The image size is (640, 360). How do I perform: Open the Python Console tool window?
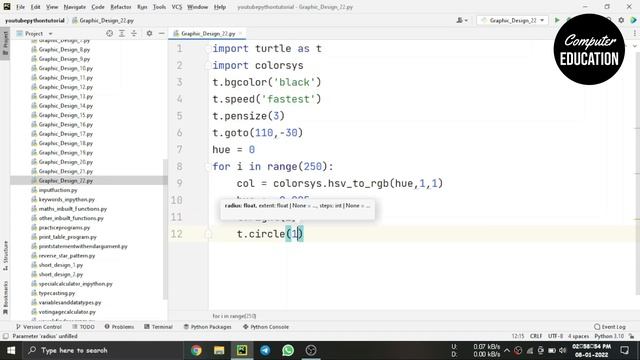click(x=266, y=327)
